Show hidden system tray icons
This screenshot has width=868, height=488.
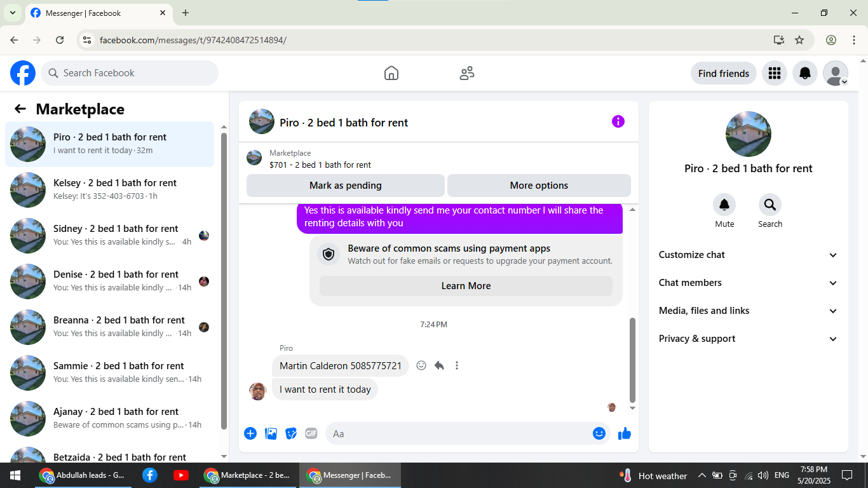click(702, 475)
